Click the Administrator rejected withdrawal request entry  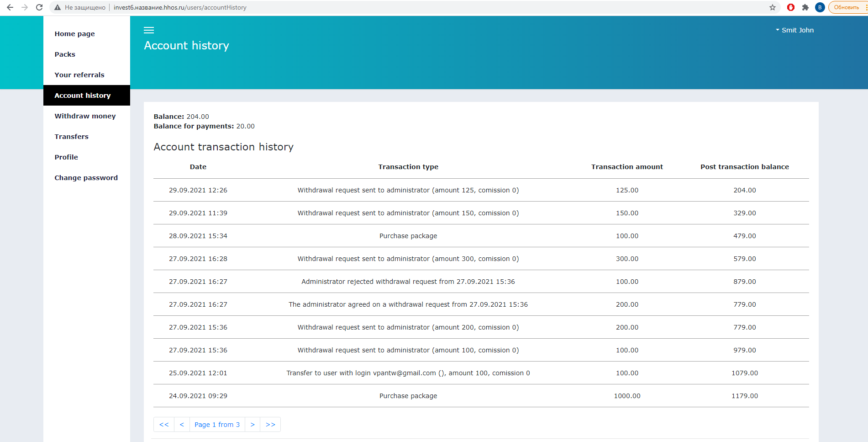408,282
